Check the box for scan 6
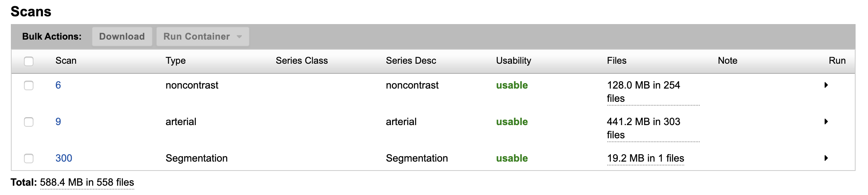The width and height of the screenshot is (868, 195). tap(29, 85)
